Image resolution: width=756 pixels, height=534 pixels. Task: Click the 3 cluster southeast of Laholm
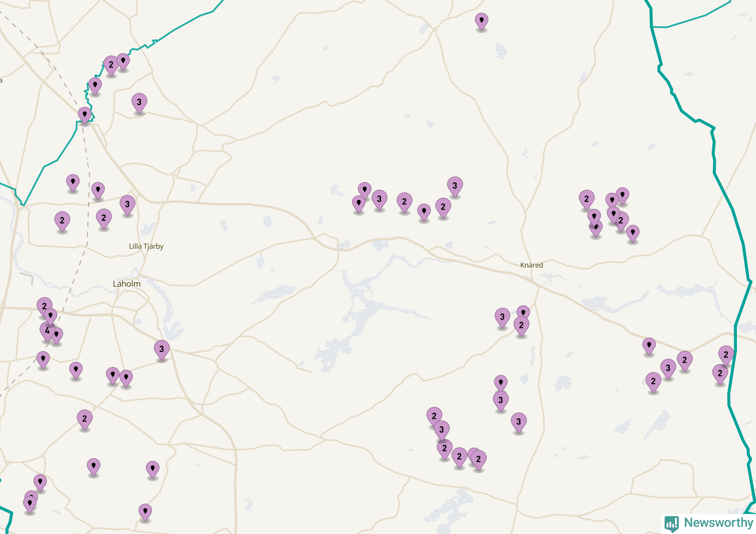coord(161,349)
